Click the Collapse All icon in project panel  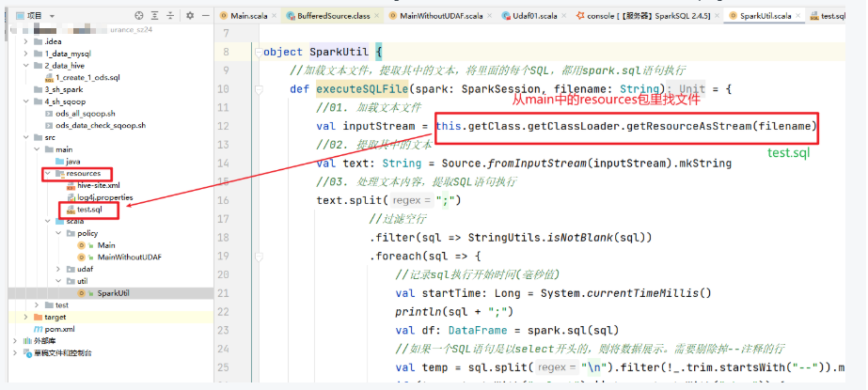click(170, 15)
